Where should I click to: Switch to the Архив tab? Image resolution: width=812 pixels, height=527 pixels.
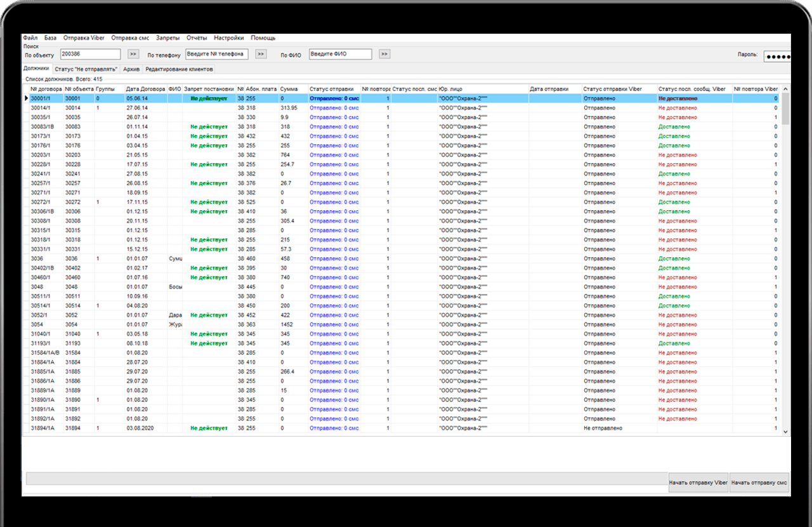[131, 69]
